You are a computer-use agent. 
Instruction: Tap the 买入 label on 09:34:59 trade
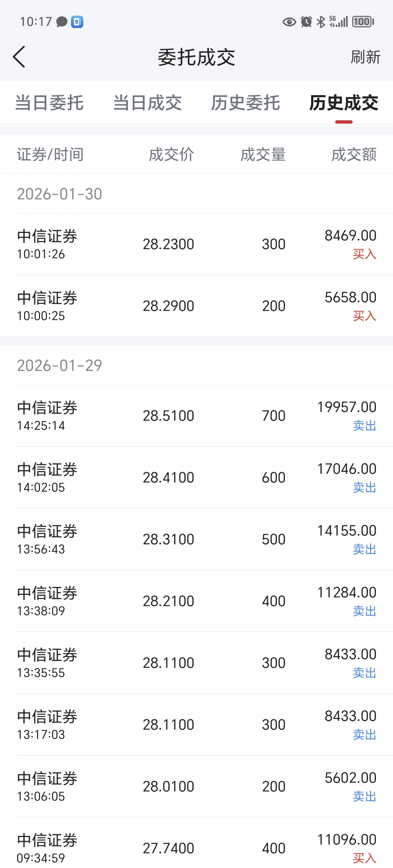[x=364, y=858]
